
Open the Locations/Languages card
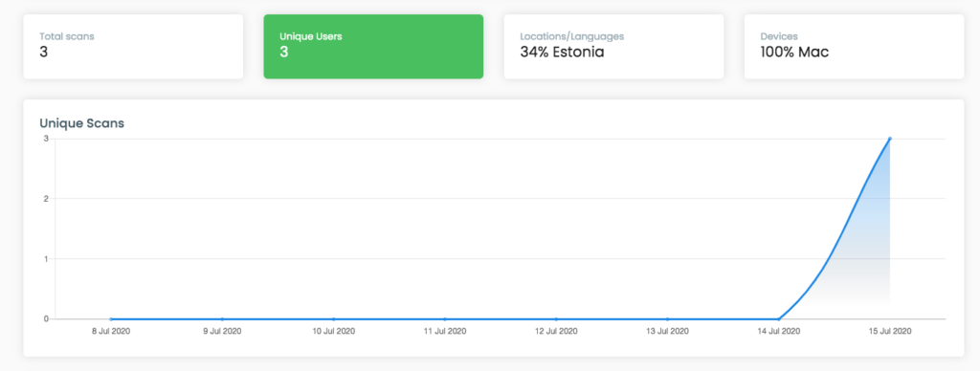coord(613,47)
